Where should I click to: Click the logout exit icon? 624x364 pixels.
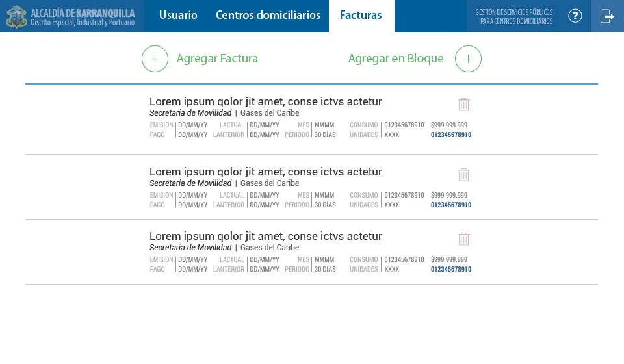pos(607,16)
